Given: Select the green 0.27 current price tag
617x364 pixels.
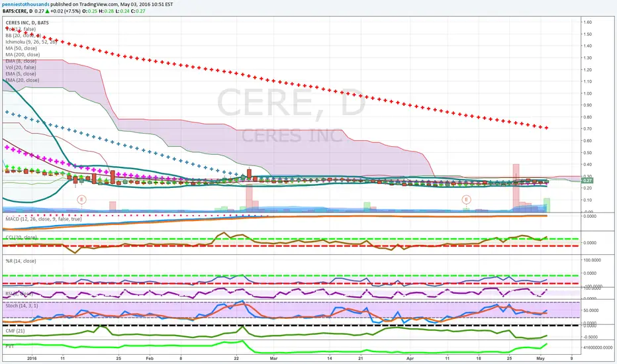Looking at the screenshot, I should [x=587, y=180].
